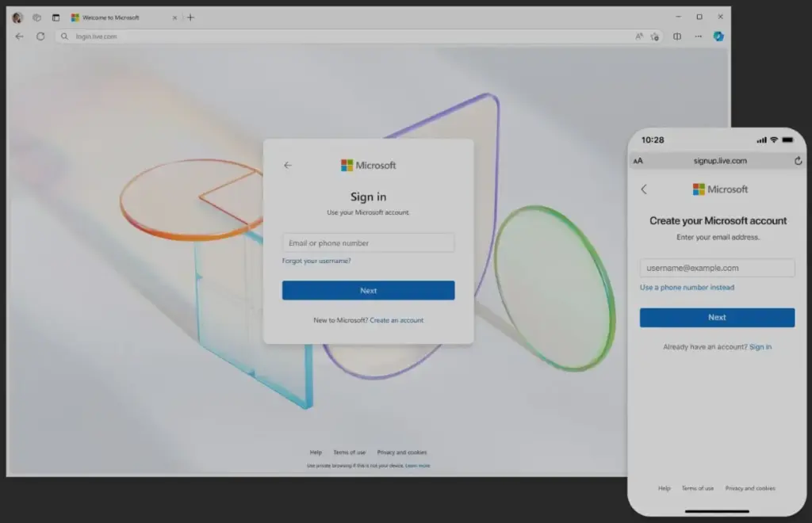Add this page to favorites
This screenshot has height=523, width=812.
click(654, 36)
